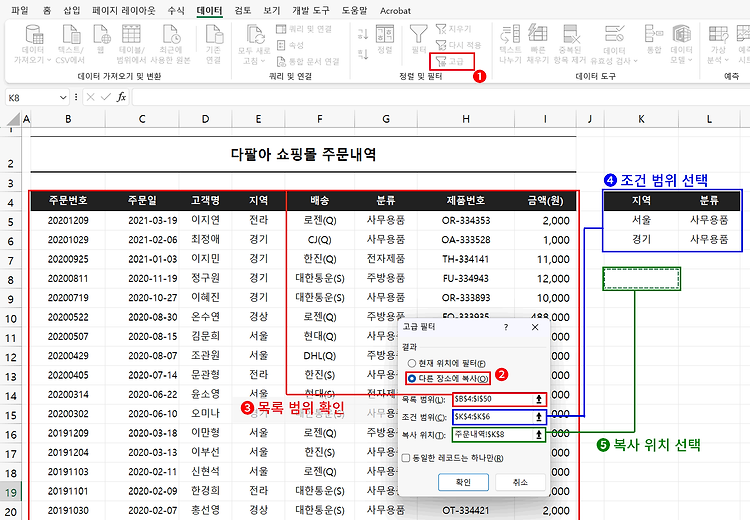Click Text to Columns (텍스트 나누기) icon
Image resolution: width=750 pixels, height=520 pixels.
click(x=510, y=34)
